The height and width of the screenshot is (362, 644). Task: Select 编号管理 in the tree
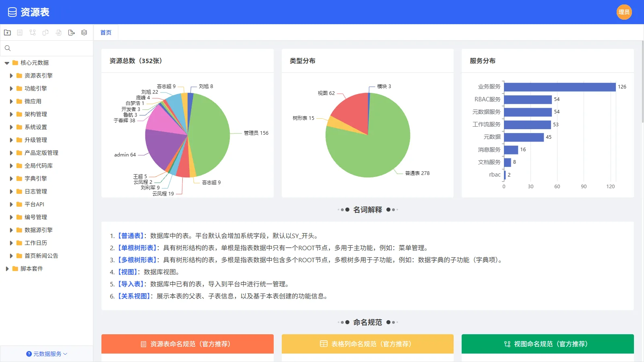point(36,217)
